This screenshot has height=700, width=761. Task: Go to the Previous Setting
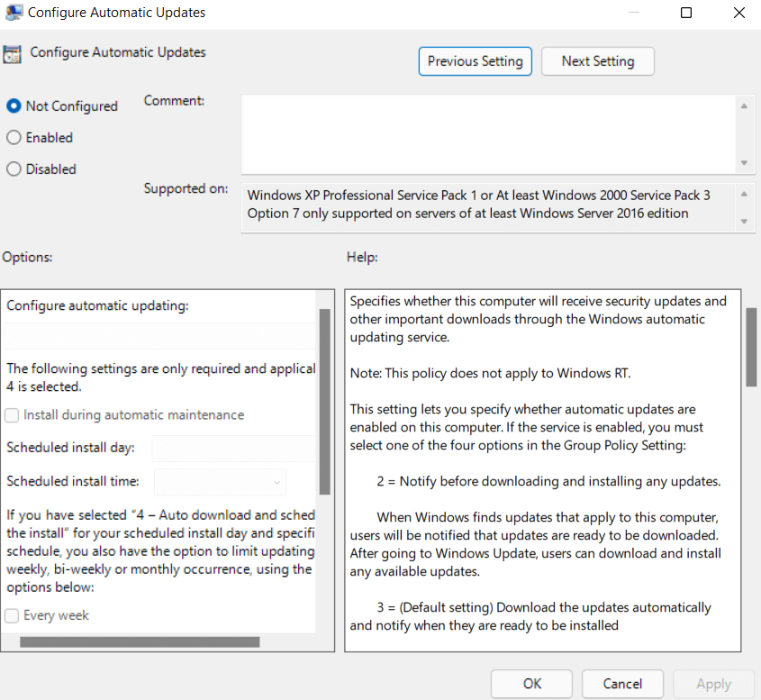475,61
